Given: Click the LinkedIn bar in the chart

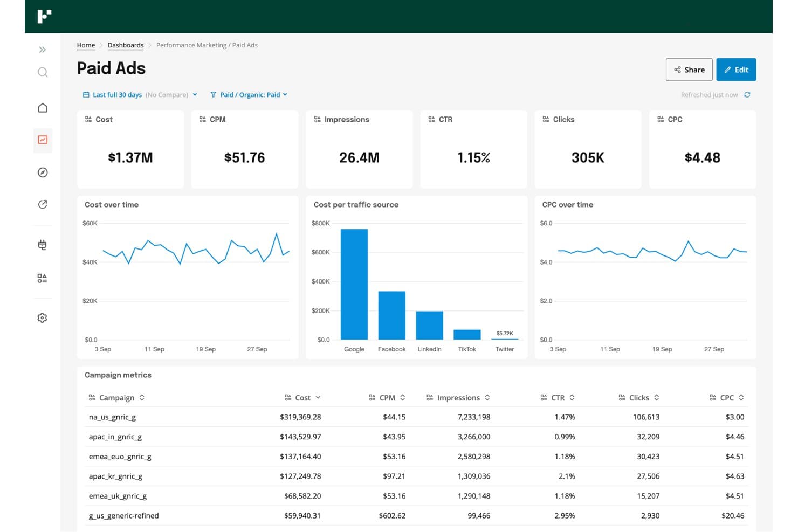Looking at the screenshot, I should pyautogui.click(x=429, y=326).
